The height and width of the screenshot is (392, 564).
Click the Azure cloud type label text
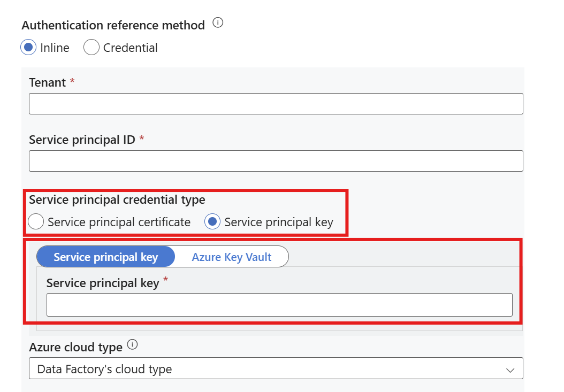(75, 347)
